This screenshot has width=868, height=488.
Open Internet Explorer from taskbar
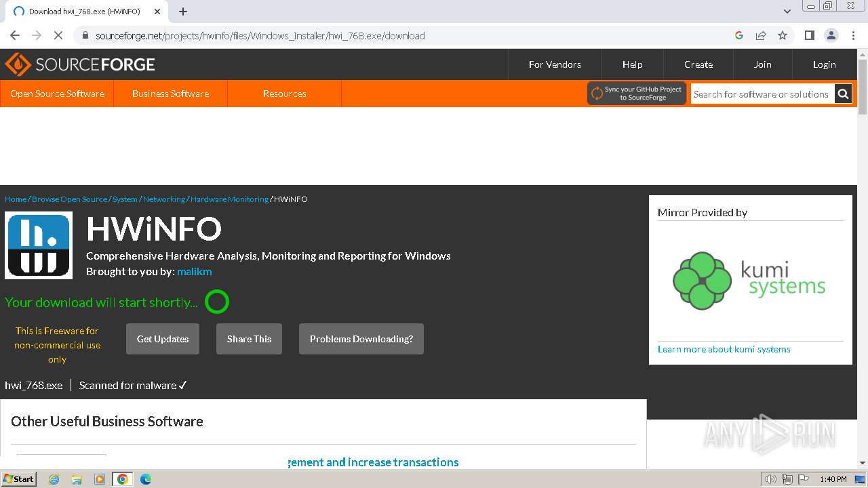point(54,479)
